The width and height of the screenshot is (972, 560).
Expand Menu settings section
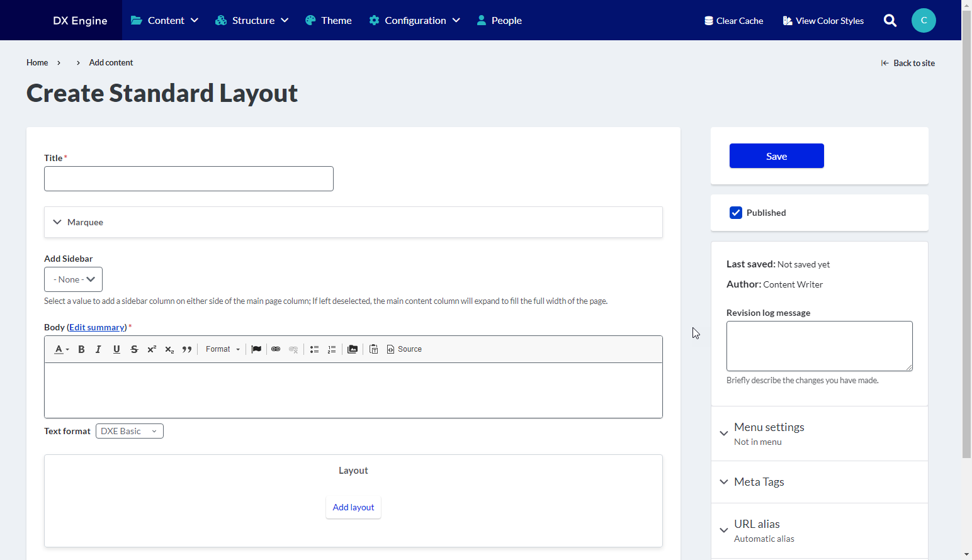pos(820,434)
